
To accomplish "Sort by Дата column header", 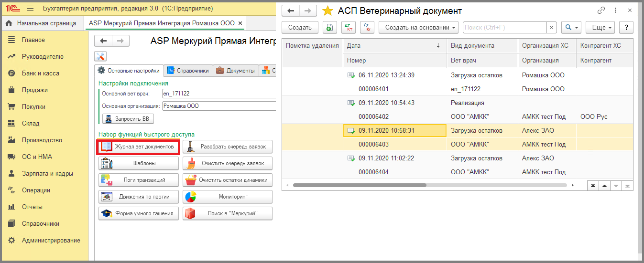I will coord(395,46).
